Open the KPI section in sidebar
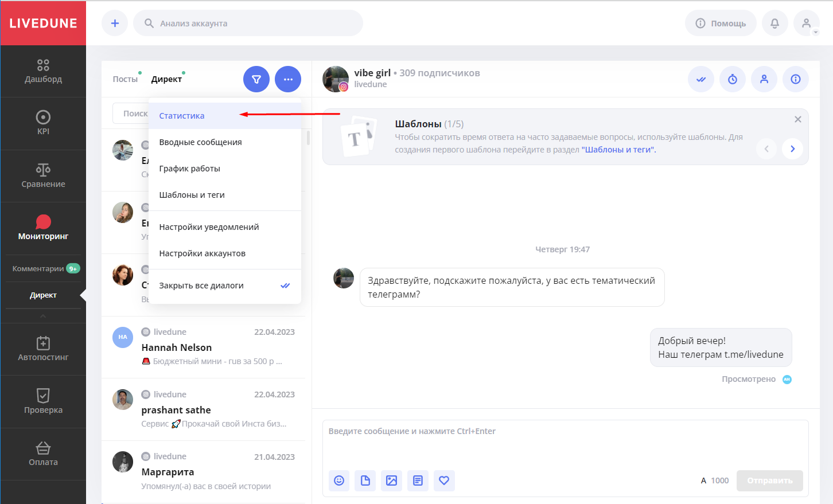The image size is (833, 504). click(x=43, y=123)
